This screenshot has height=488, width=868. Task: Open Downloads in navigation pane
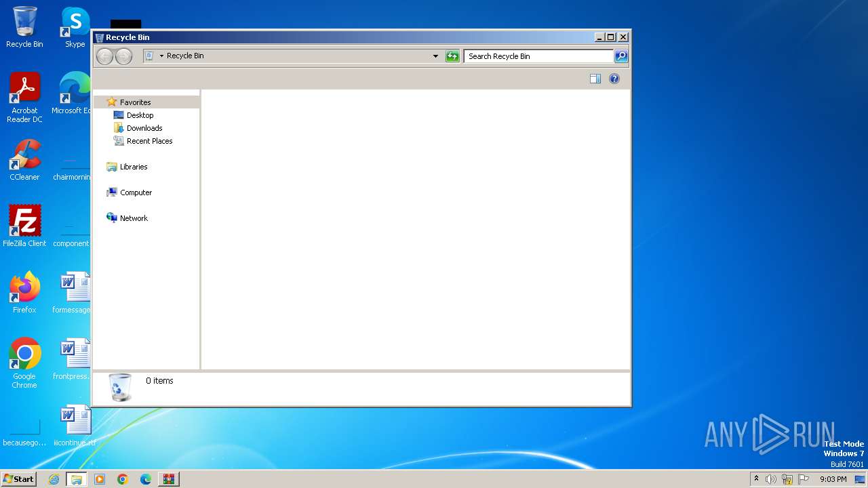pos(144,128)
